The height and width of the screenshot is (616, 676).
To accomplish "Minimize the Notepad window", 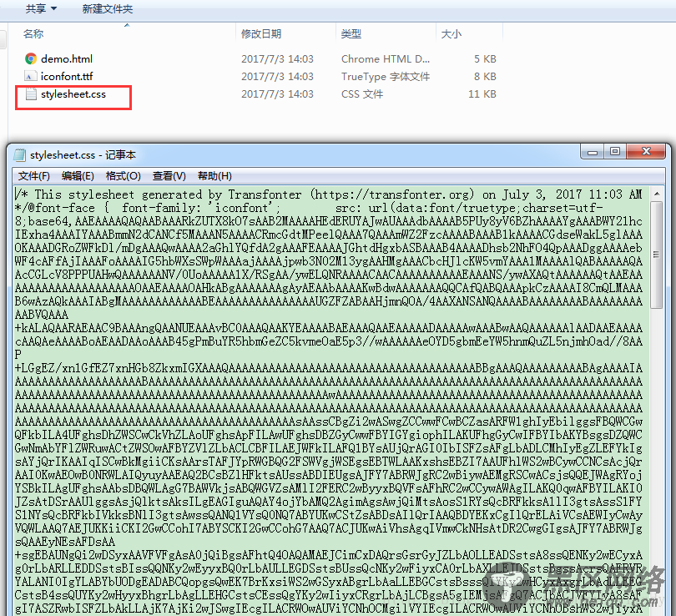I will point(593,152).
